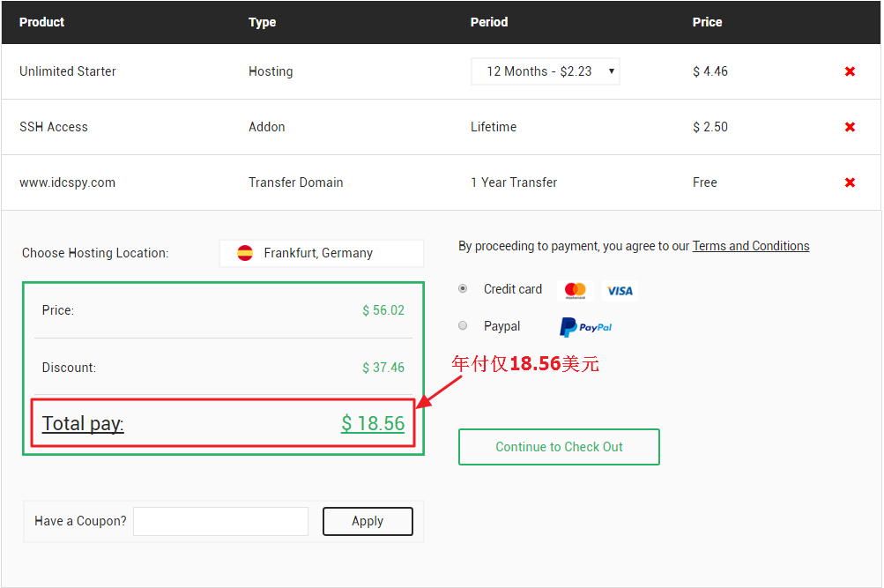884x588 pixels.
Task: Click the Total pay label
Action: point(83,423)
